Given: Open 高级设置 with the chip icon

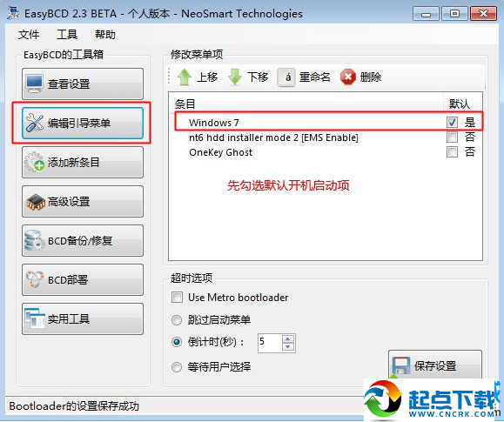Looking at the screenshot, I should (x=83, y=202).
